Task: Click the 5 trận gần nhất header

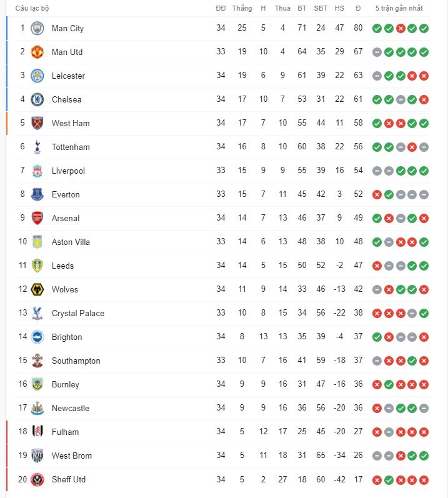Action: (x=399, y=8)
